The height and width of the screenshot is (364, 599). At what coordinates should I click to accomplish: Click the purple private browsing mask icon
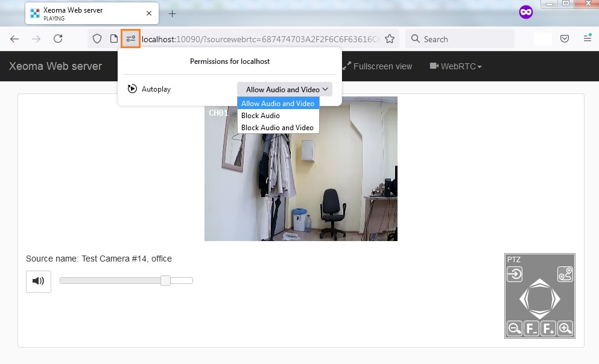point(526,12)
